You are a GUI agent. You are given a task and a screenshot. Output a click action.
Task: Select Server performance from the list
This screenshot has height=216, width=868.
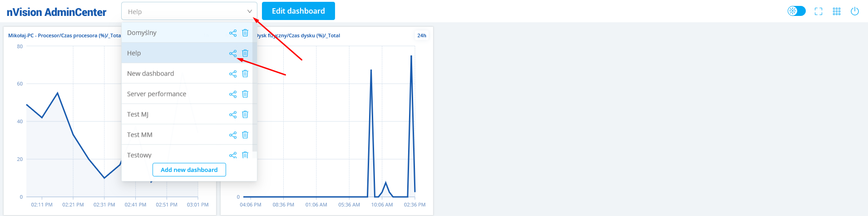(157, 94)
